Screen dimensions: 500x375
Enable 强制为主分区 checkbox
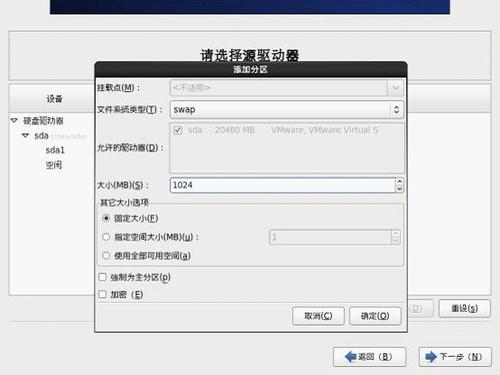(x=103, y=277)
